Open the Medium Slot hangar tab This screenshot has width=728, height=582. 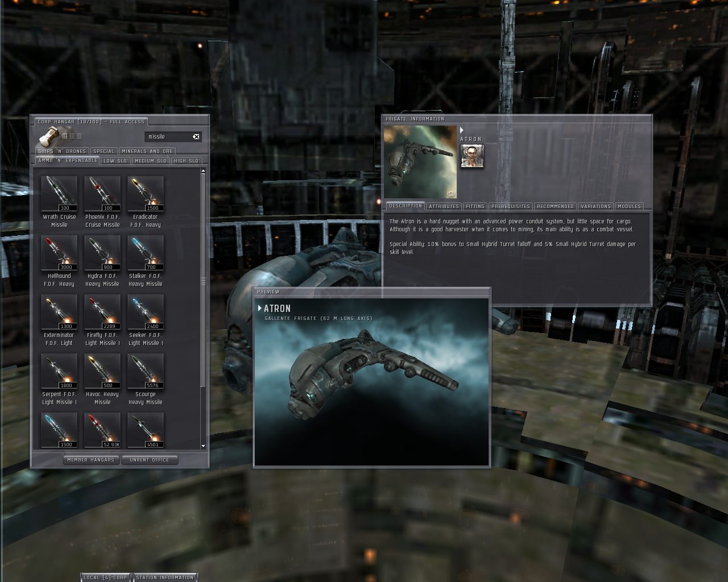coord(151,161)
